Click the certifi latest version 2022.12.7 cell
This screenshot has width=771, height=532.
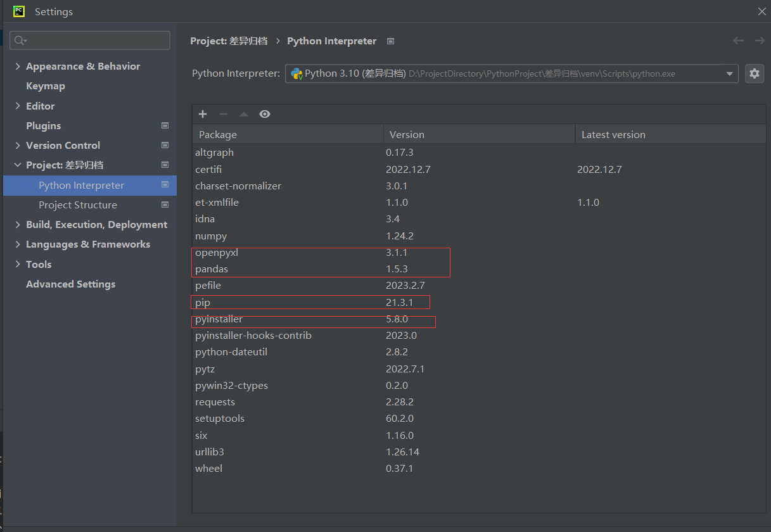[x=599, y=169]
